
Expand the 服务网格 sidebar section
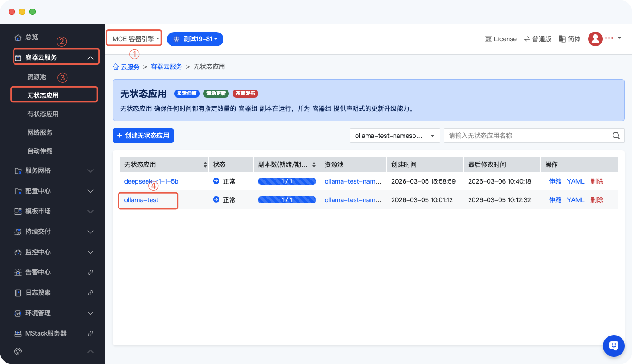(53, 170)
